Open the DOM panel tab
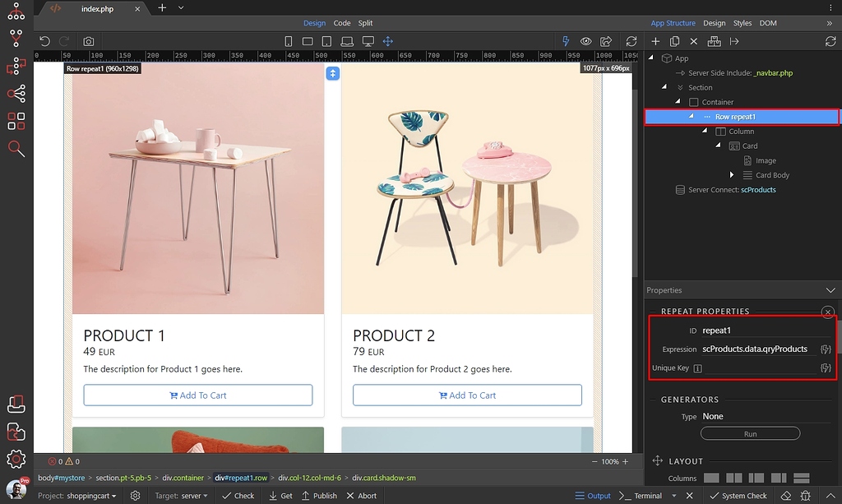 768,23
